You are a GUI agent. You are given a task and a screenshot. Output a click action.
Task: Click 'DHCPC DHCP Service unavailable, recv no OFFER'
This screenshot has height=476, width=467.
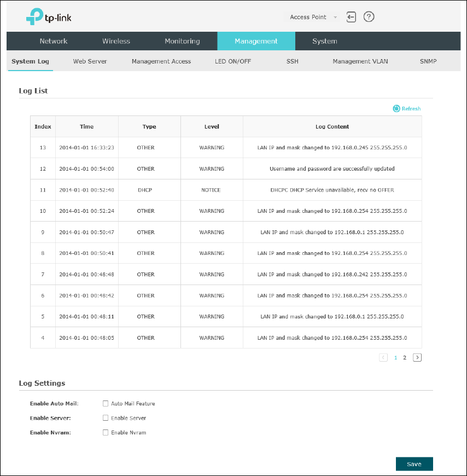pyautogui.click(x=332, y=190)
